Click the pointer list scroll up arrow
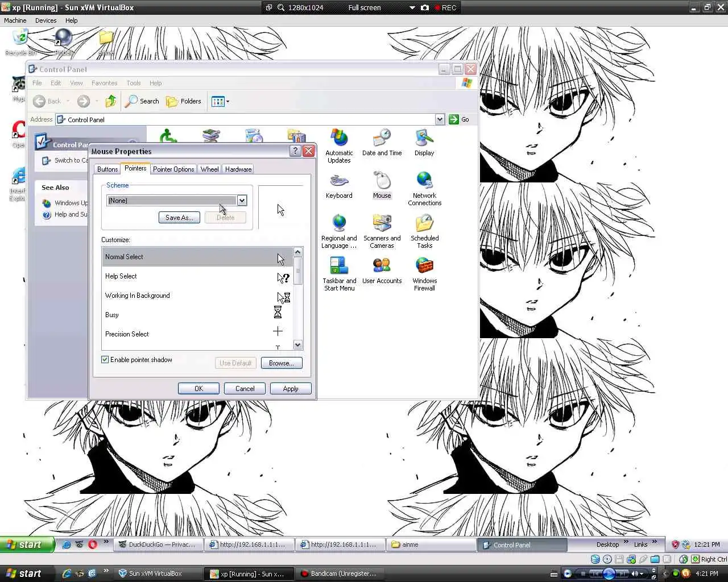This screenshot has width=728, height=582. coord(297,252)
